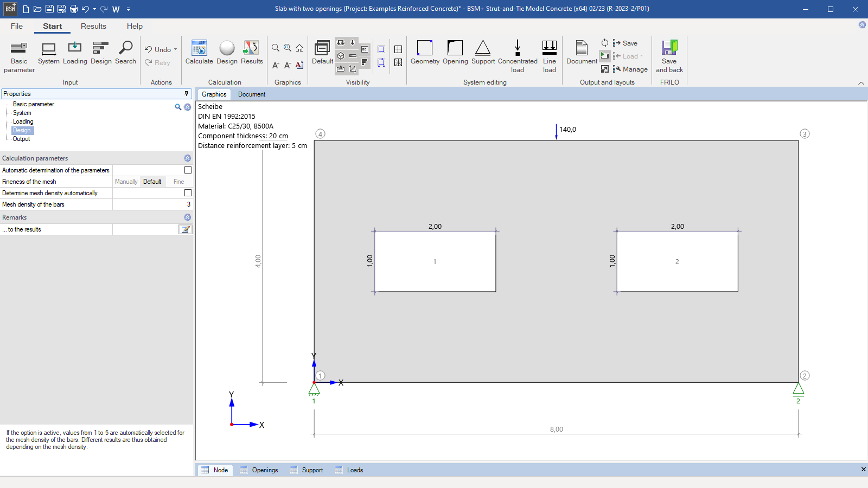Close the bottom table panel
The image size is (868, 488).
[863, 470]
